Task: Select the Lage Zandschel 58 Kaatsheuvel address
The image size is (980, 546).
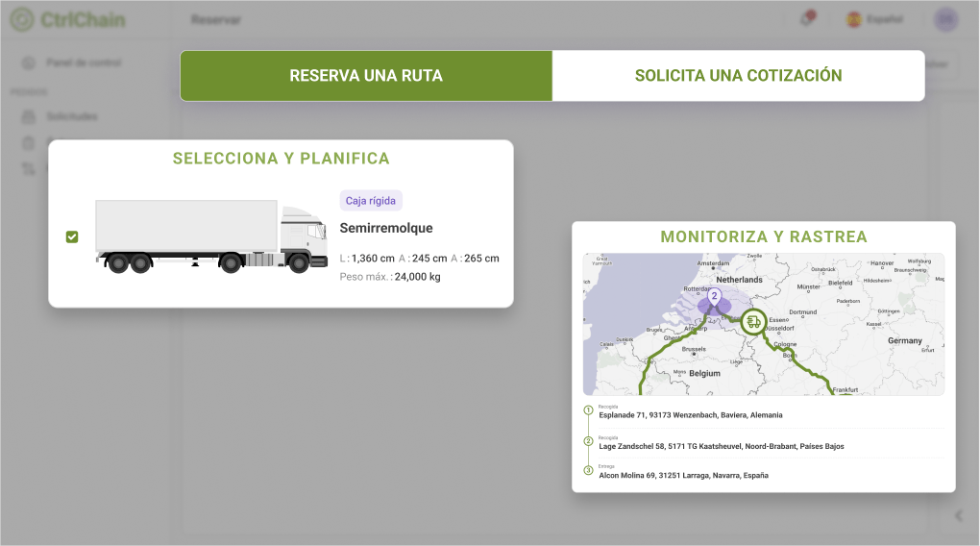Action: click(722, 447)
